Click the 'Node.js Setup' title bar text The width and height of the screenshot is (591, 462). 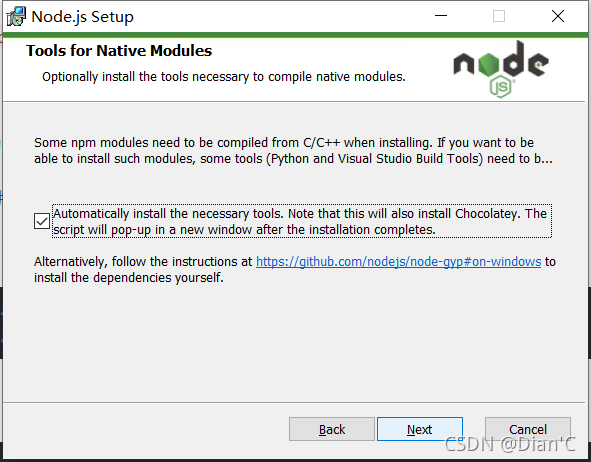[83, 17]
